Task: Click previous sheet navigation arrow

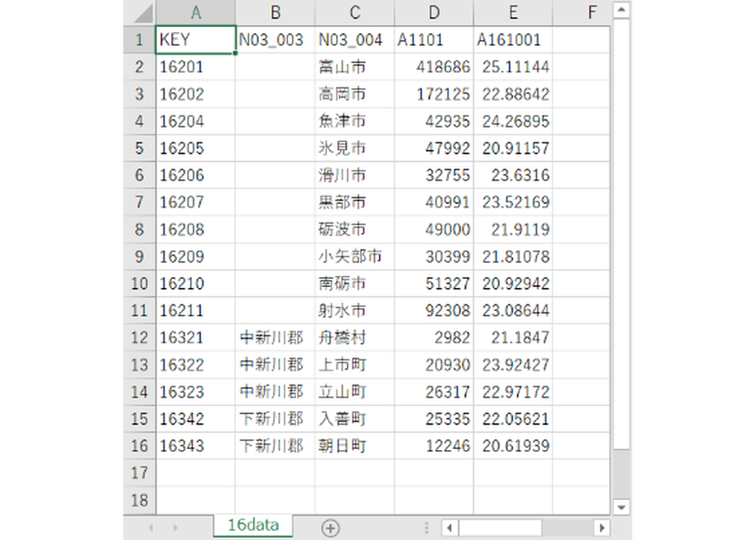Action: click(151, 528)
